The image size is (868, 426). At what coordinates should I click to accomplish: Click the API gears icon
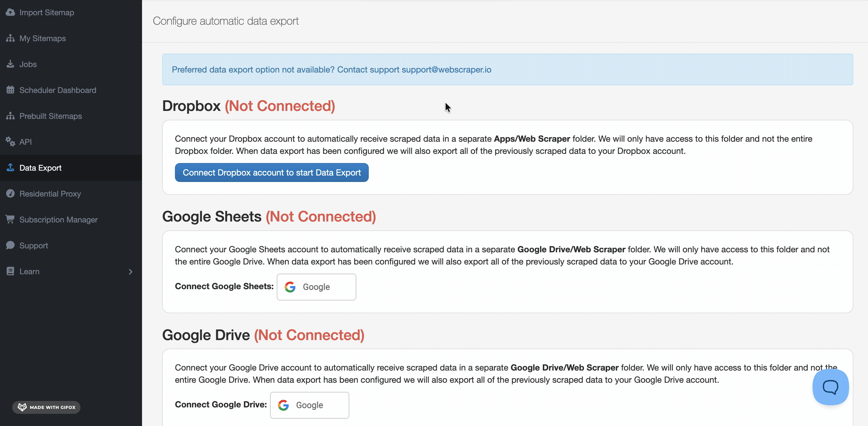click(10, 142)
